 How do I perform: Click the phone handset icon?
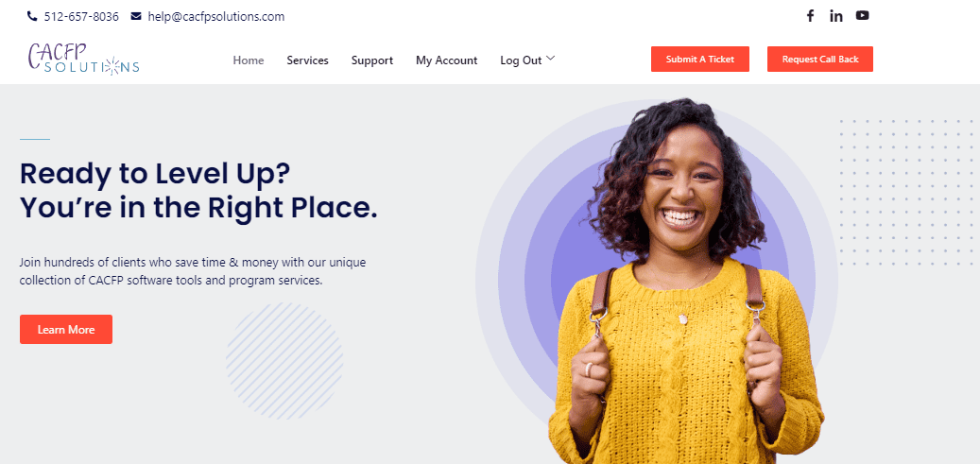pos(32,17)
